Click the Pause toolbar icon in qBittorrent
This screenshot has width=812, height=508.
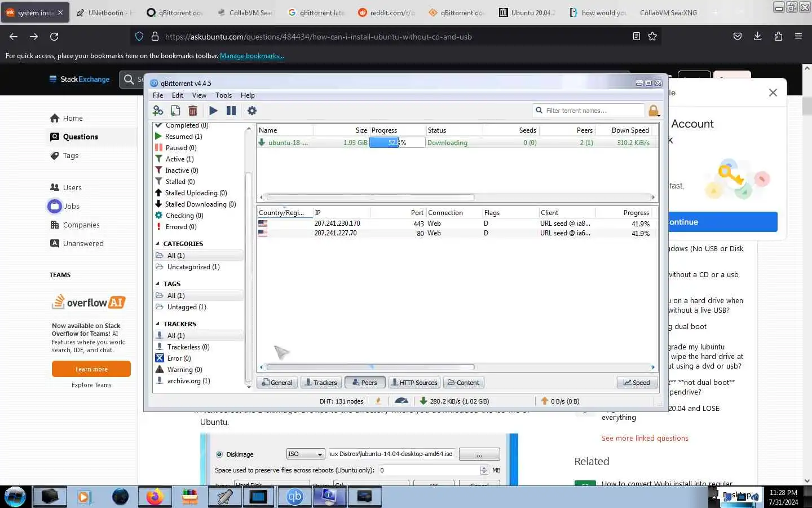(231, 111)
